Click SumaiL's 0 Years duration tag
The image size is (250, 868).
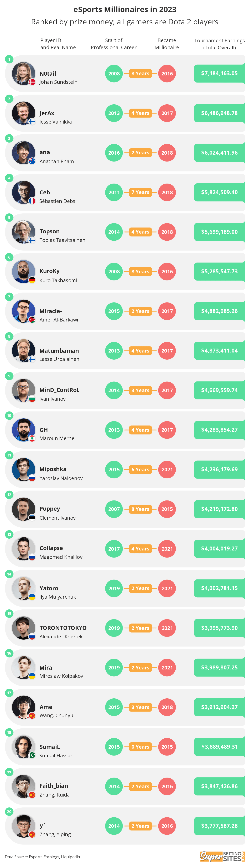[x=140, y=747]
